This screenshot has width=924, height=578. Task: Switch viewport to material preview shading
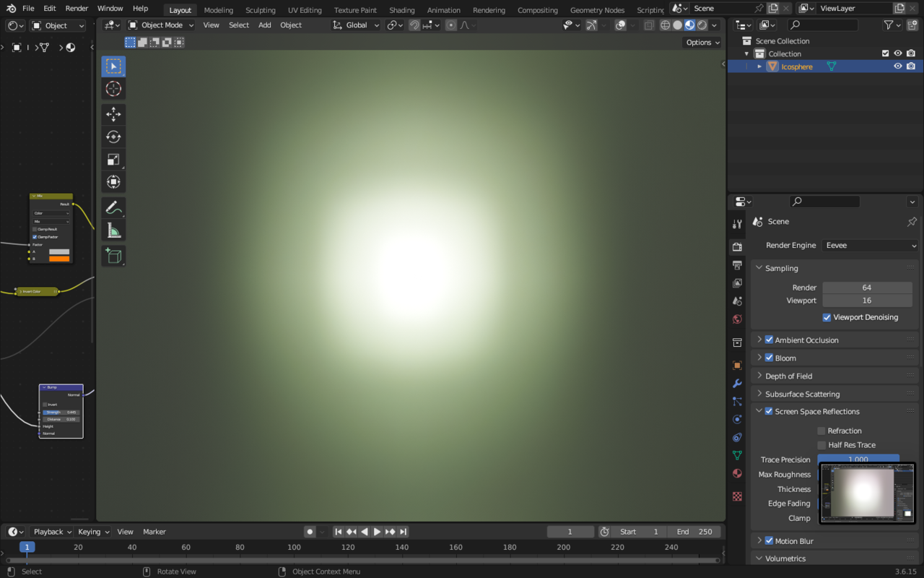[x=690, y=25]
